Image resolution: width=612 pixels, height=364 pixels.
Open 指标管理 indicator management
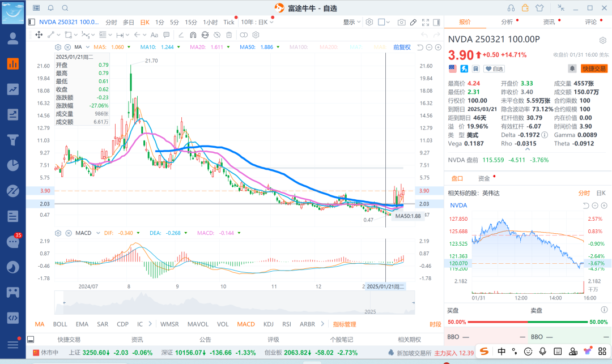pos(345,324)
